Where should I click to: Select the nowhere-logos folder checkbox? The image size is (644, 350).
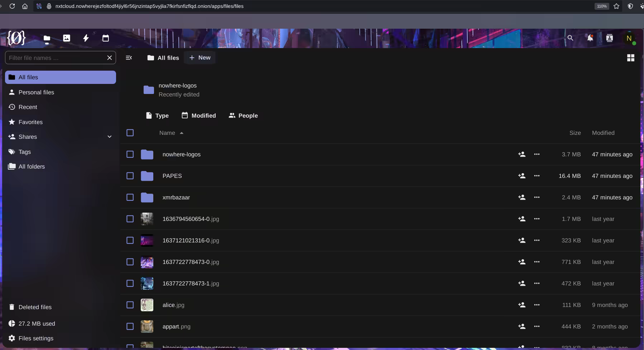130,154
